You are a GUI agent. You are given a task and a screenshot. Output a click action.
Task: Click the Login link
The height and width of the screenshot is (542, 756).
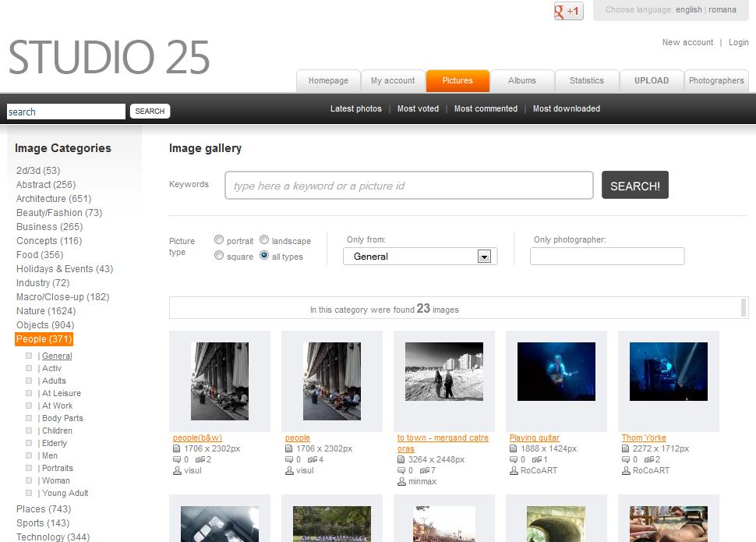[x=739, y=42]
